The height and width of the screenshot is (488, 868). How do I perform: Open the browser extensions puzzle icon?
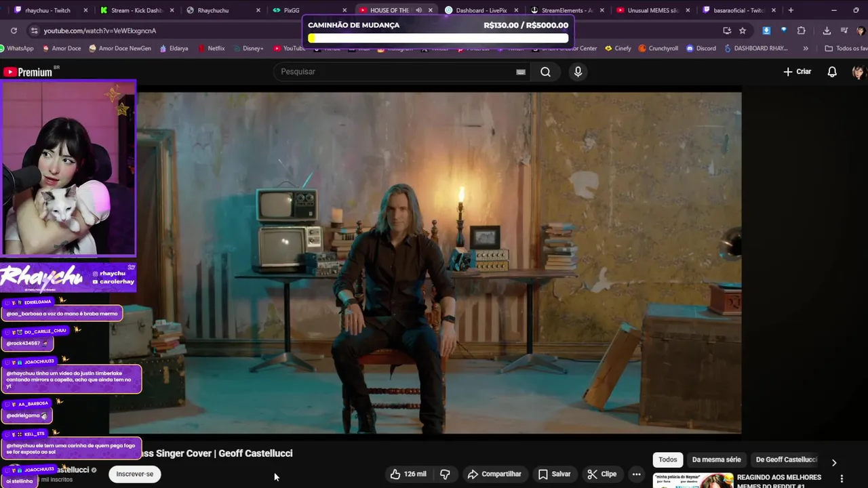pyautogui.click(x=801, y=30)
